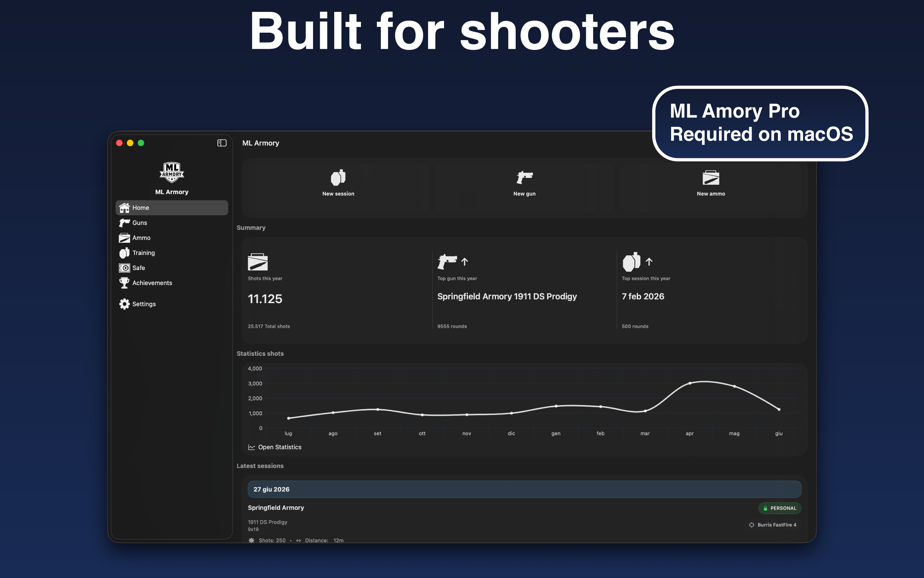The image size is (924, 578).
Task: Click the shots burst icon
Action: tap(251, 540)
